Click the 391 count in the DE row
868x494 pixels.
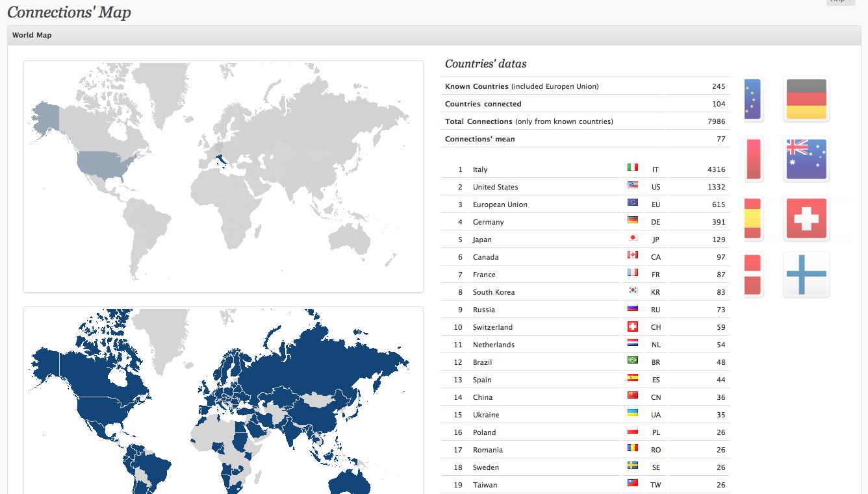click(719, 222)
